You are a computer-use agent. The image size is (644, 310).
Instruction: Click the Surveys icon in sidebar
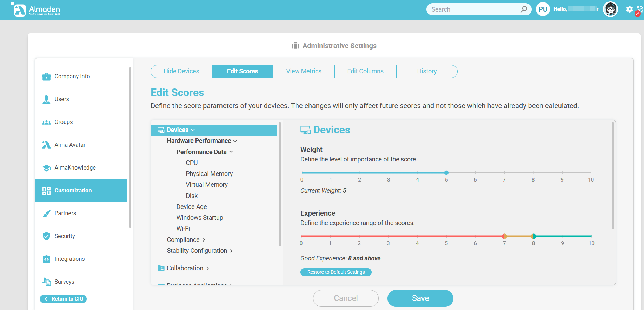tap(46, 282)
